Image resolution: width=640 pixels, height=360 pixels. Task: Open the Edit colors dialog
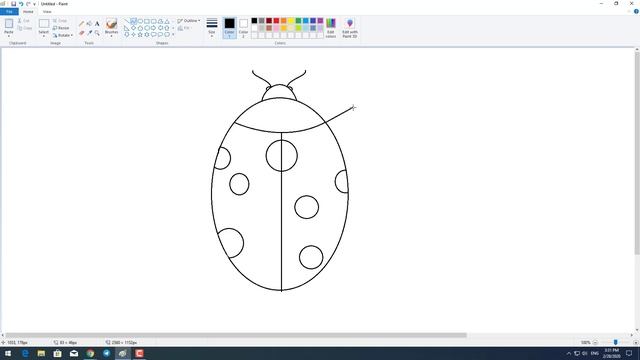point(331,28)
